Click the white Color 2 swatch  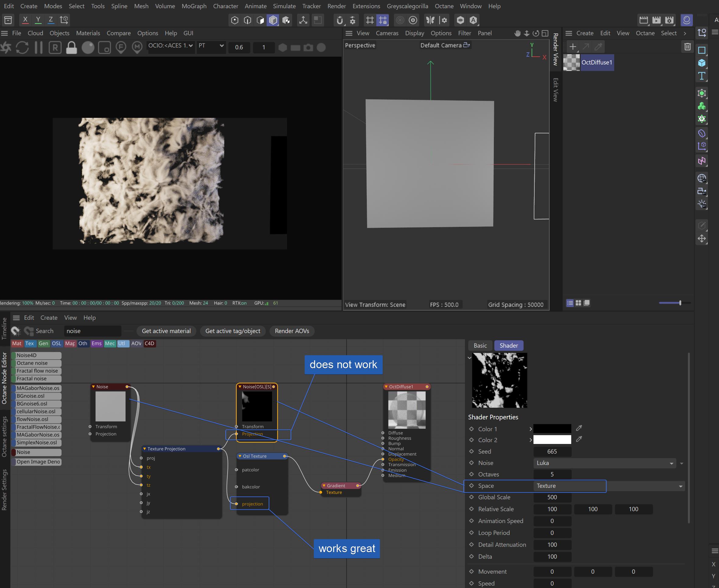[x=552, y=440]
